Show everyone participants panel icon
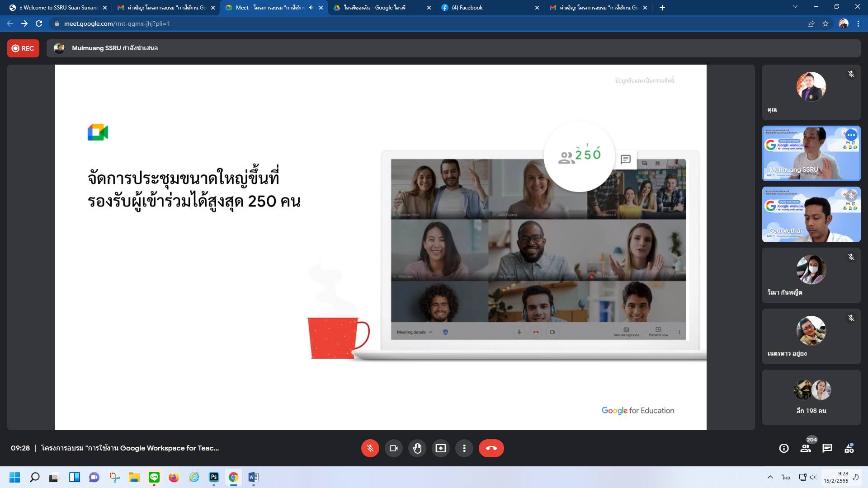 805,448
